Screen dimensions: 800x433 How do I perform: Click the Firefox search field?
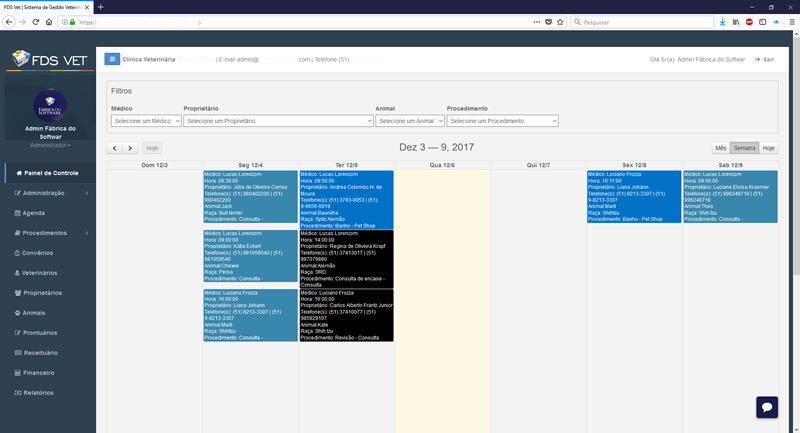point(630,21)
